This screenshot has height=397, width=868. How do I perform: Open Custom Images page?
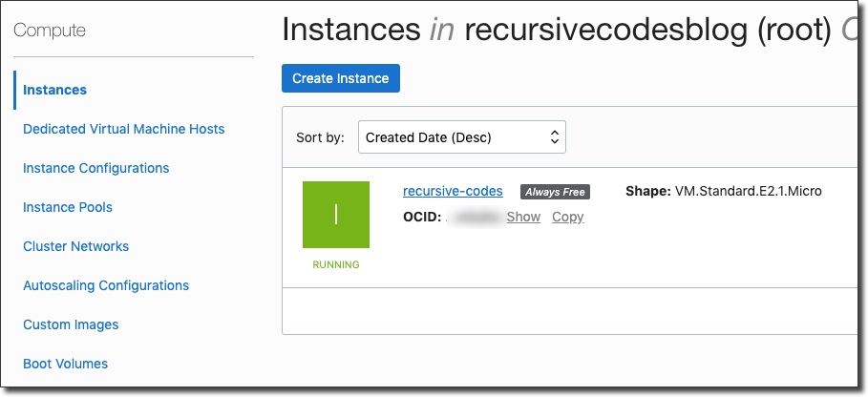71,324
